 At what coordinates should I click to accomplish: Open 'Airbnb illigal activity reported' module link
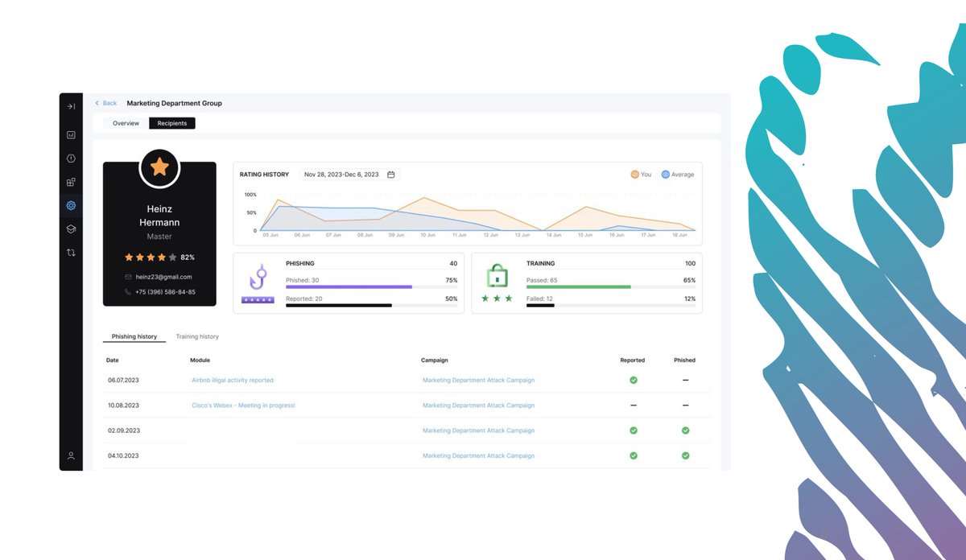[233, 381]
